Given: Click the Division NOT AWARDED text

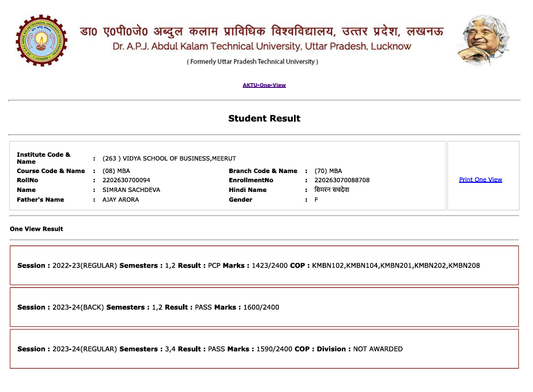Looking at the screenshot, I should coord(378,349).
